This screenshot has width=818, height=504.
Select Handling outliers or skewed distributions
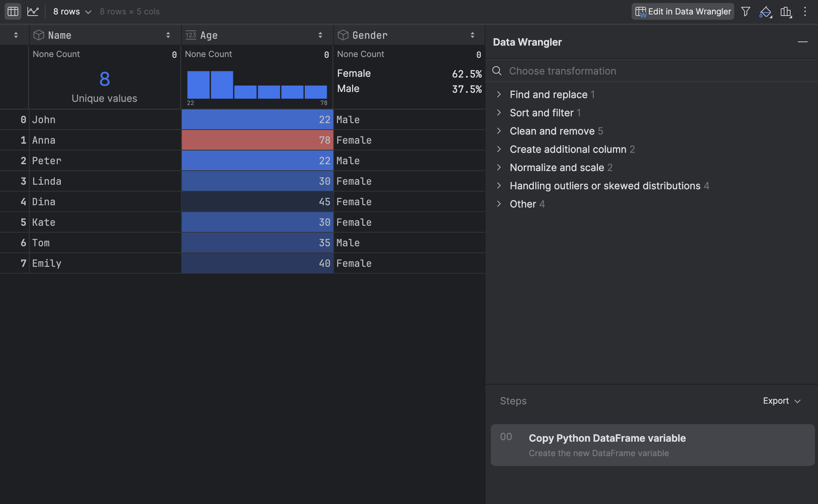tap(605, 185)
